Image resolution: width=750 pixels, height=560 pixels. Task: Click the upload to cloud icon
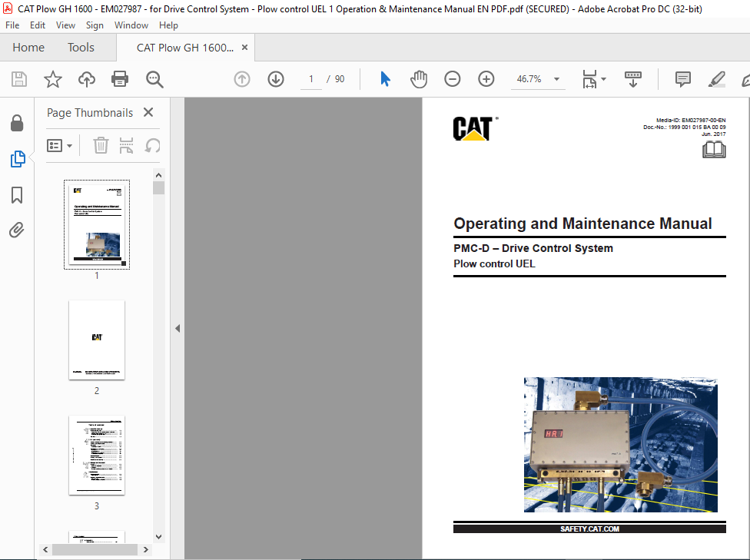pyautogui.click(x=87, y=79)
